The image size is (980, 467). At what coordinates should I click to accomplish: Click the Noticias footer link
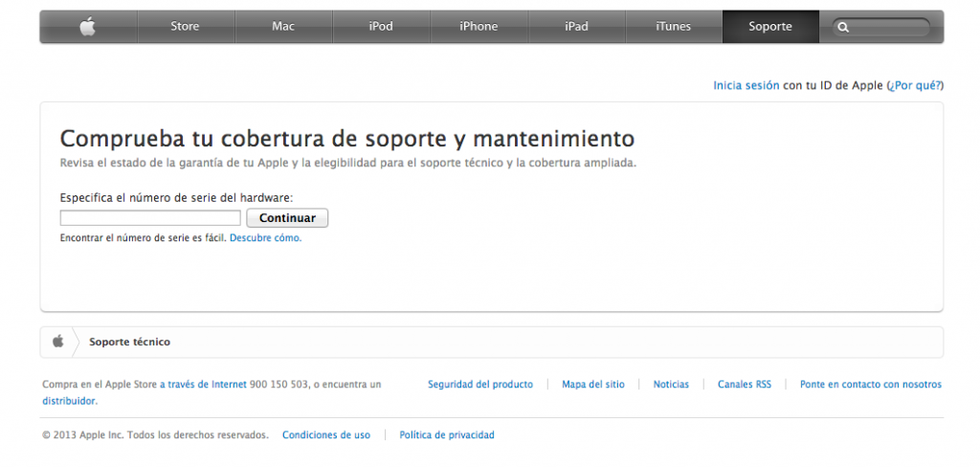(x=671, y=385)
